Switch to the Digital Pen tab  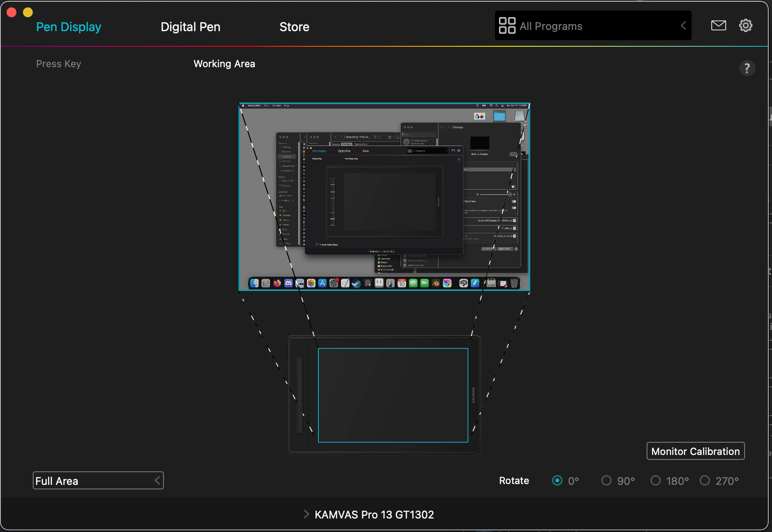[x=191, y=27]
